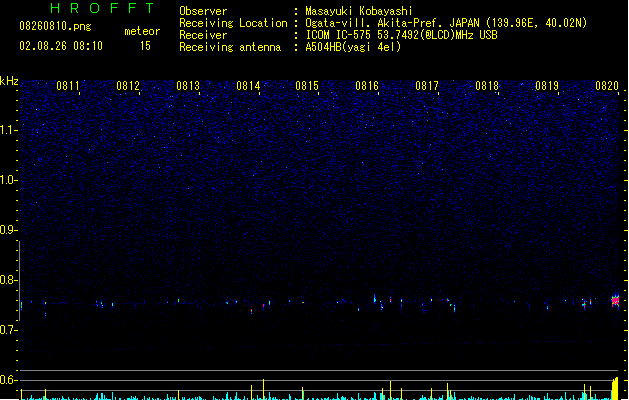
Task: Click the location text Ogata-vill. Akita-Pref. JAPAN
Action: [394, 23]
